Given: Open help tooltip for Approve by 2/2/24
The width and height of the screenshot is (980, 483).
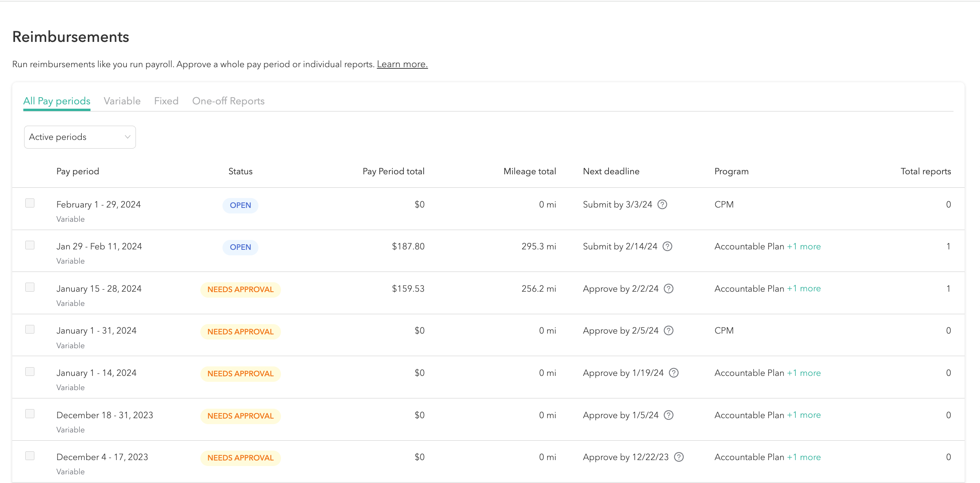Looking at the screenshot, I should (x=669, y=289).
